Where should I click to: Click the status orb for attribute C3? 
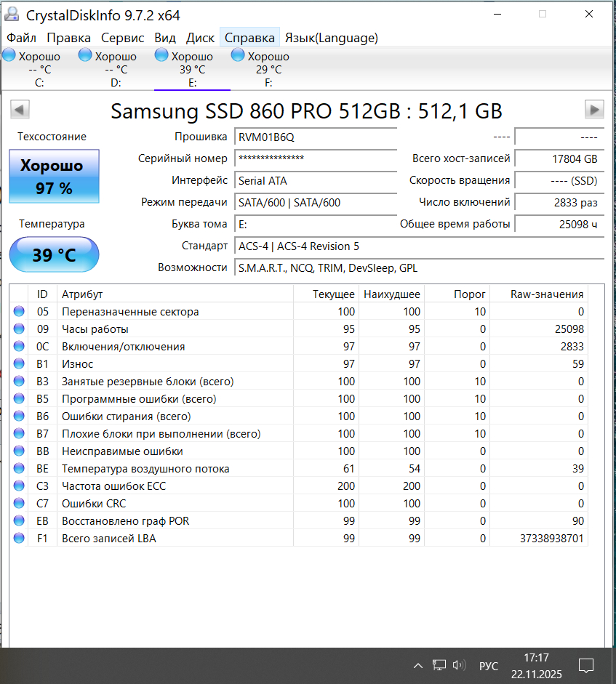click(19, 486)
